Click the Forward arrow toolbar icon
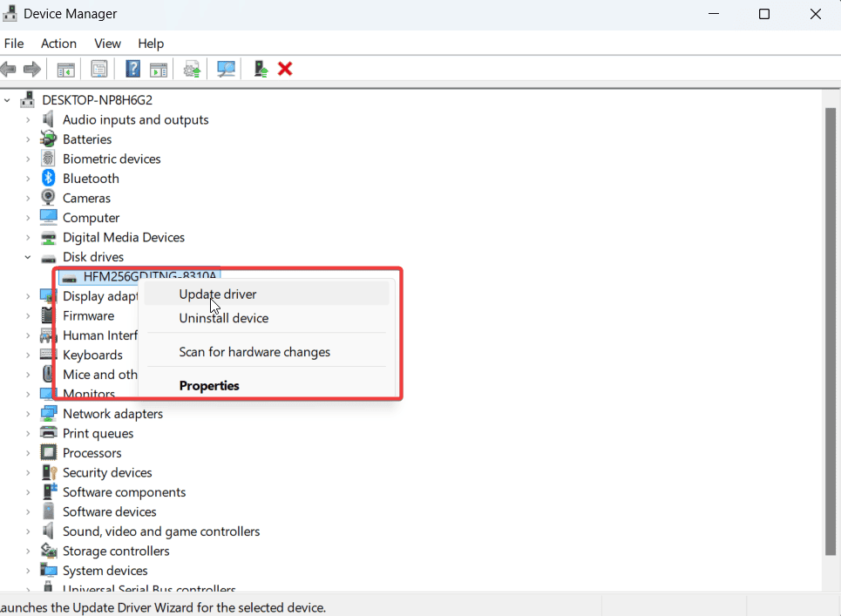 [x=32, y=69]
